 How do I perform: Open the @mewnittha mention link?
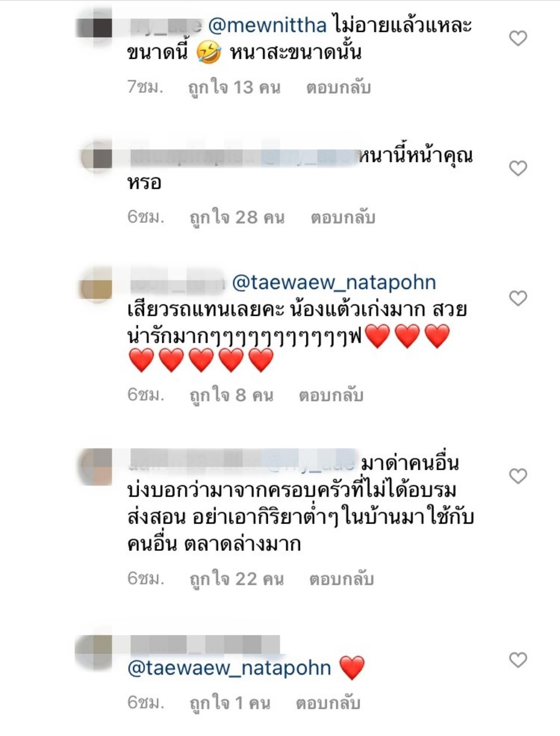[267, 26]
